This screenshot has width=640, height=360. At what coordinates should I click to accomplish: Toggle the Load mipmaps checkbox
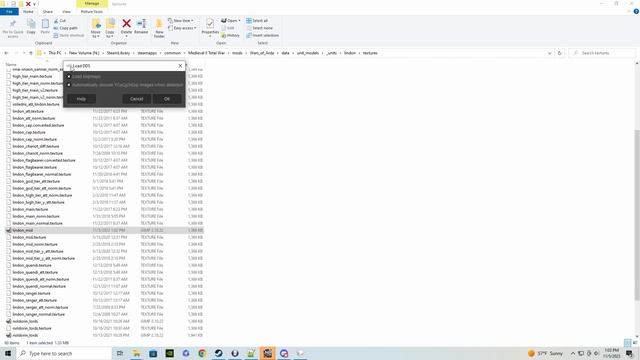(x=69, y=76)
